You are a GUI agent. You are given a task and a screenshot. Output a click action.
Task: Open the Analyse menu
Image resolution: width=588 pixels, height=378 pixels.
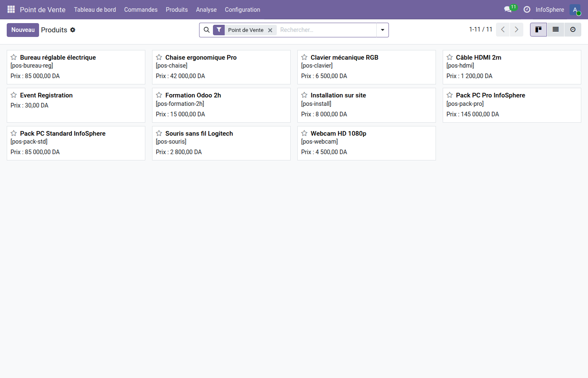point(206,9)
